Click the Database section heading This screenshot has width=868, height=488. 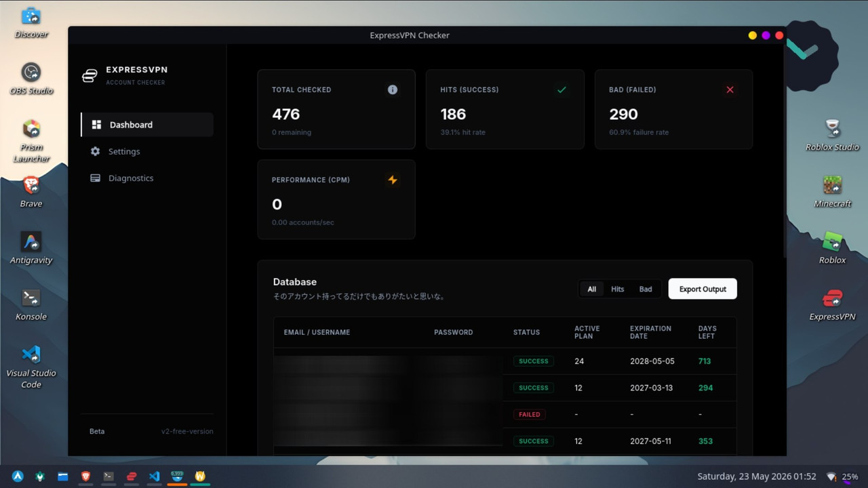pos(295,282)
